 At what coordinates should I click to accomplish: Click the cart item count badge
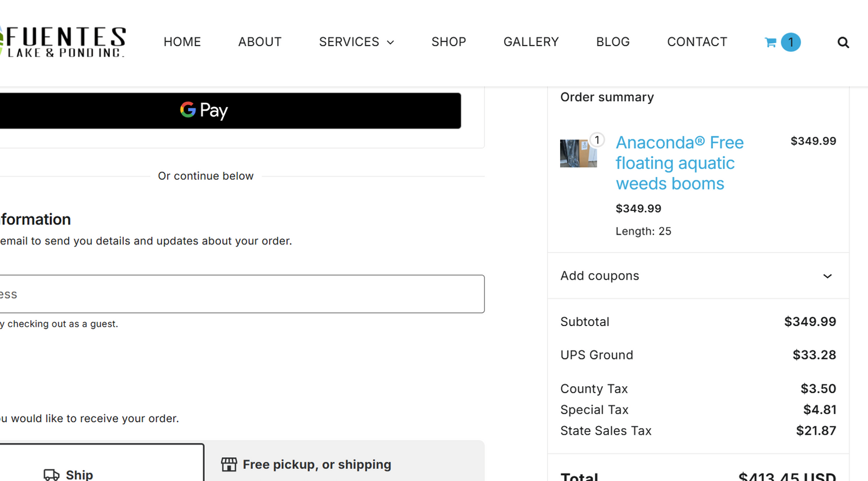tap(790, 42)
